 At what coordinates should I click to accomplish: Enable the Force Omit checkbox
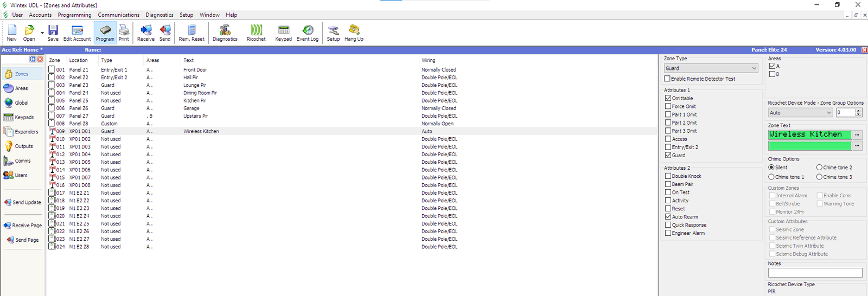pyautogui.click(x=668, y=107)
